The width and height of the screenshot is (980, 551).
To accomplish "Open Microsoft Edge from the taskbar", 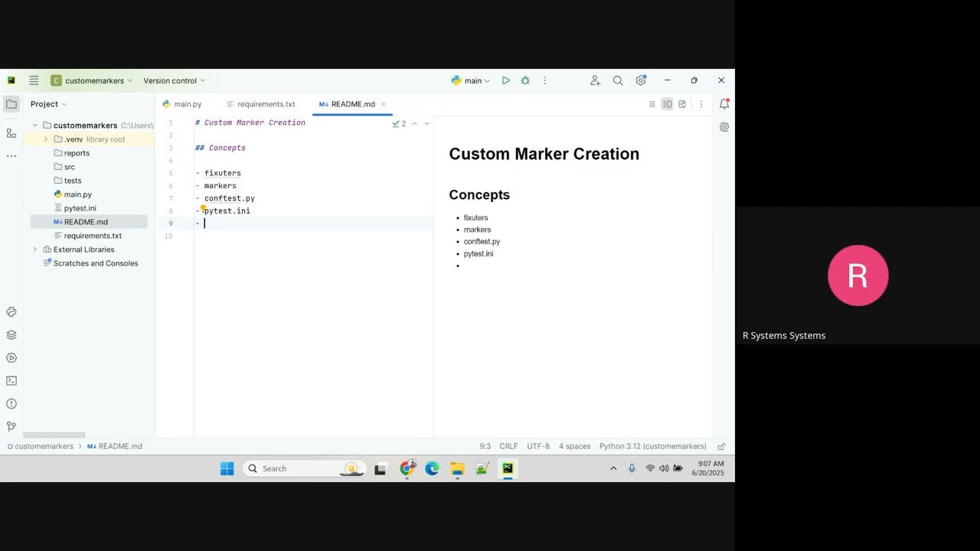I will coord(432,469).
